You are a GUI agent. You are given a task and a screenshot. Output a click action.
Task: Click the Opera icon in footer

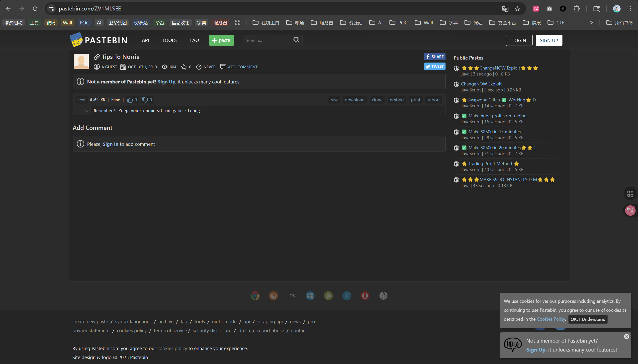point(365,296)
